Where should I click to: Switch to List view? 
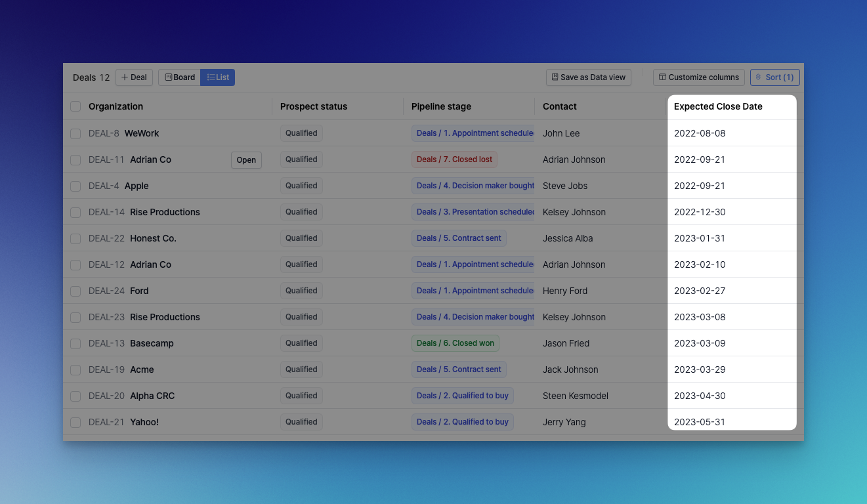[x=218, y=77]
